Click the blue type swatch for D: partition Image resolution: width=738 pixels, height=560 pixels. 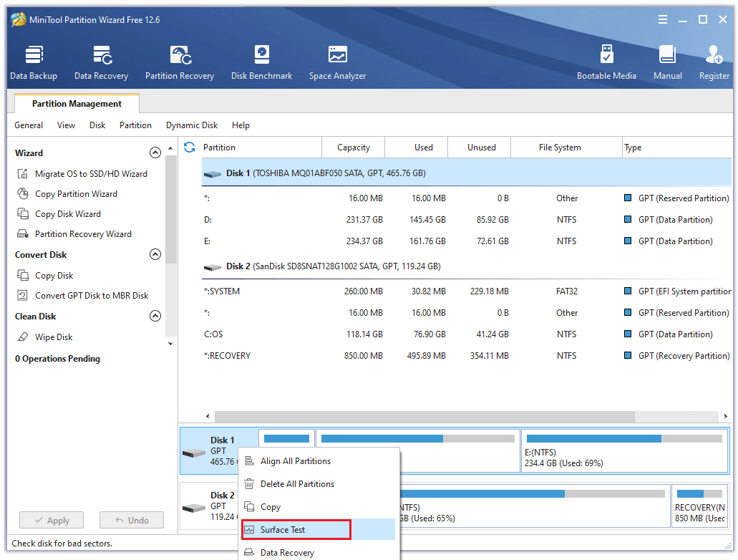[627, 219]
